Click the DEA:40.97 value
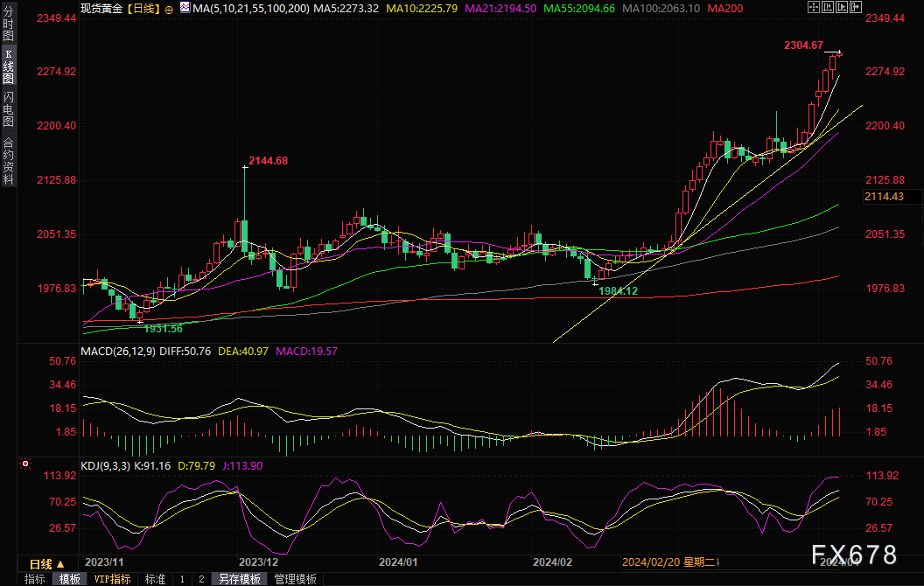924x586 pixels. coord(242,351)
